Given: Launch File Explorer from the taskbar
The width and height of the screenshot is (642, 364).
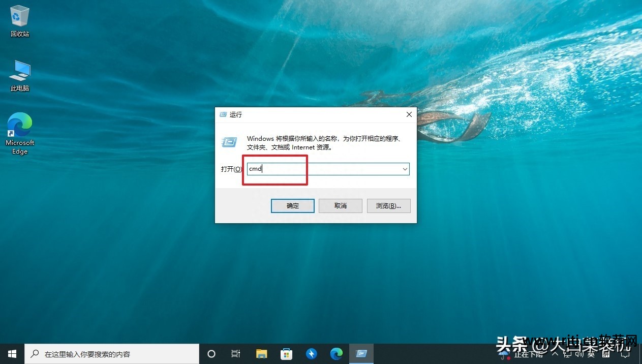Looking at the screenshot, I should (261, 354).
